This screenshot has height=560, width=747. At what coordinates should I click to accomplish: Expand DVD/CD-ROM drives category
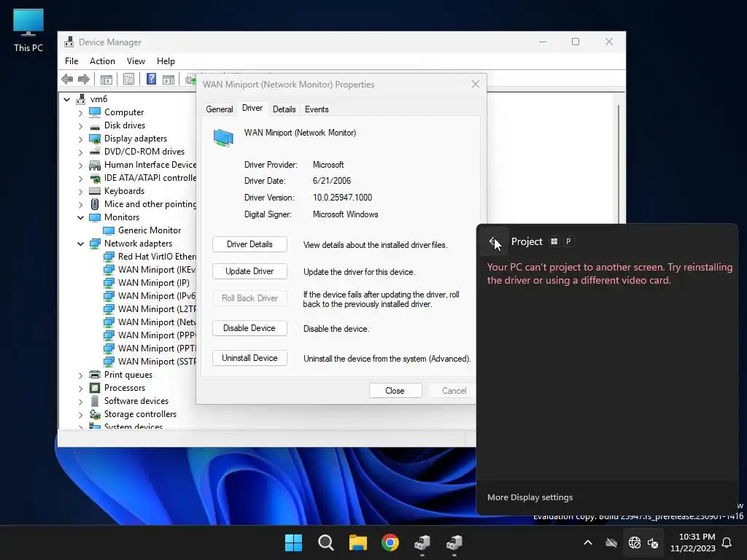pos(80,152)
